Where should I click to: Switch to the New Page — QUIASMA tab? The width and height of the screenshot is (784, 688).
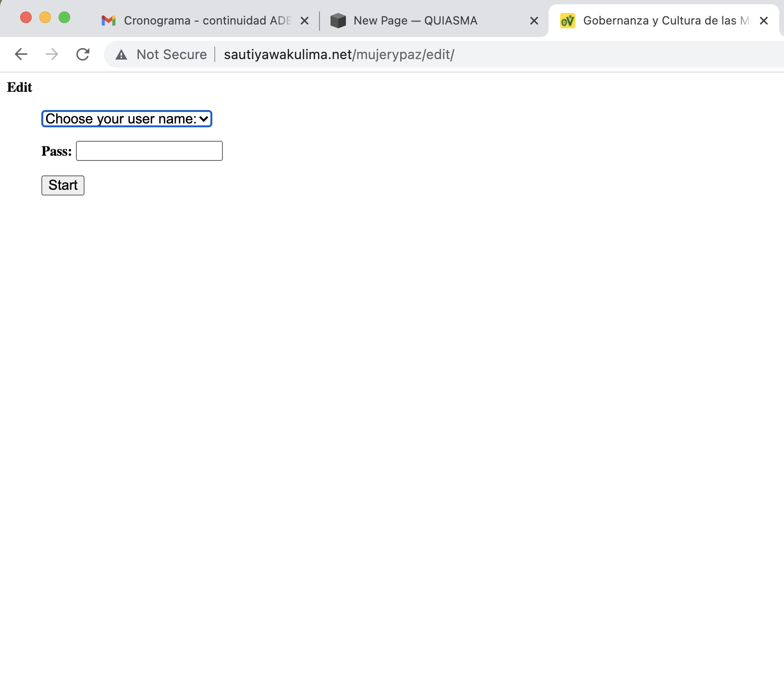[x=415, y=20]
